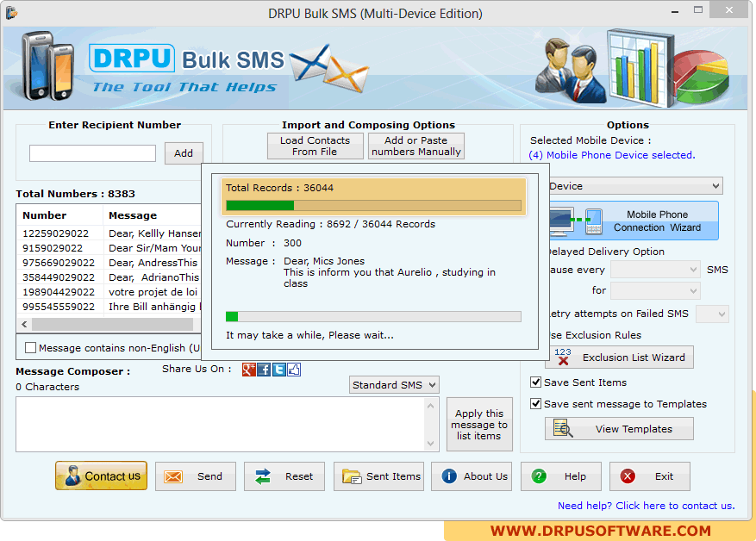Click the 123 red-cross Exclusion List icon
The width and height of the screenshot is (756, 541).
[x=562, y=357]
